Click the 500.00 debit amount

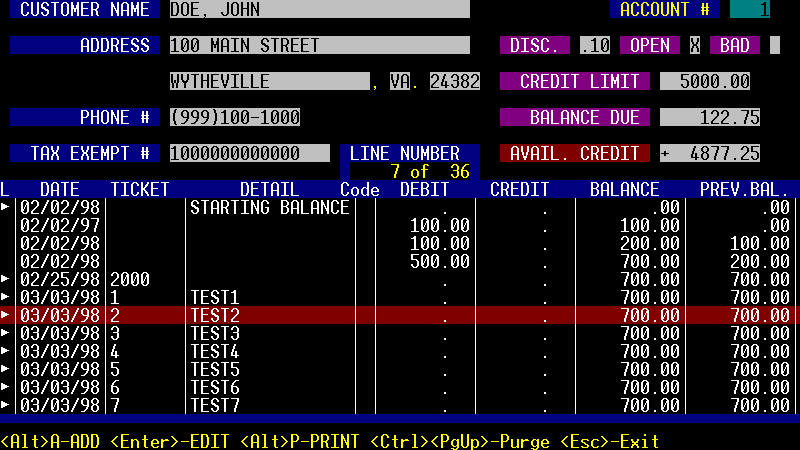tap(440, 261)
